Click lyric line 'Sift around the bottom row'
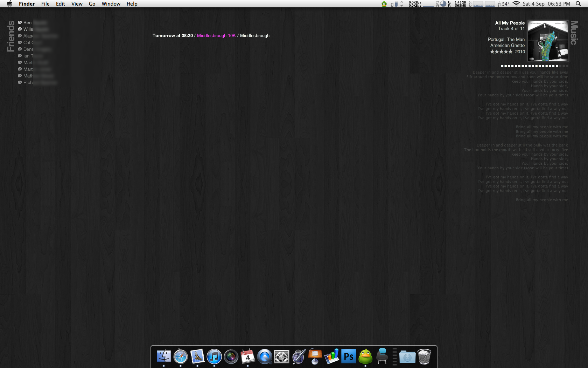Viewport: 588px width, 368px height. tap(517, 77)
